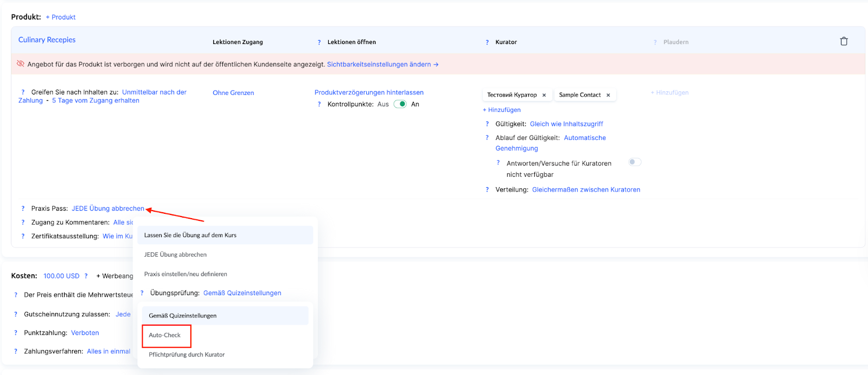
Task: Click help icon next to Praxis Pass
Action: pyautogui.click(x=23, y=208)
